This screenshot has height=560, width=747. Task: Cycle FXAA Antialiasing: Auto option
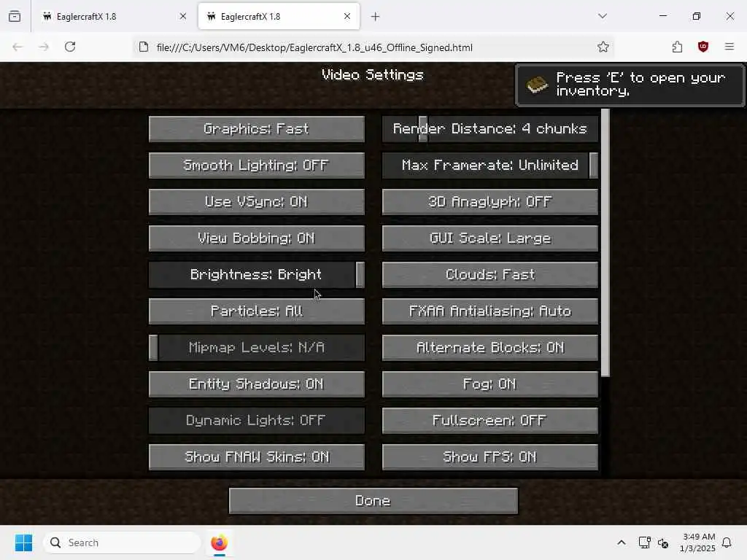pos(489,311)
